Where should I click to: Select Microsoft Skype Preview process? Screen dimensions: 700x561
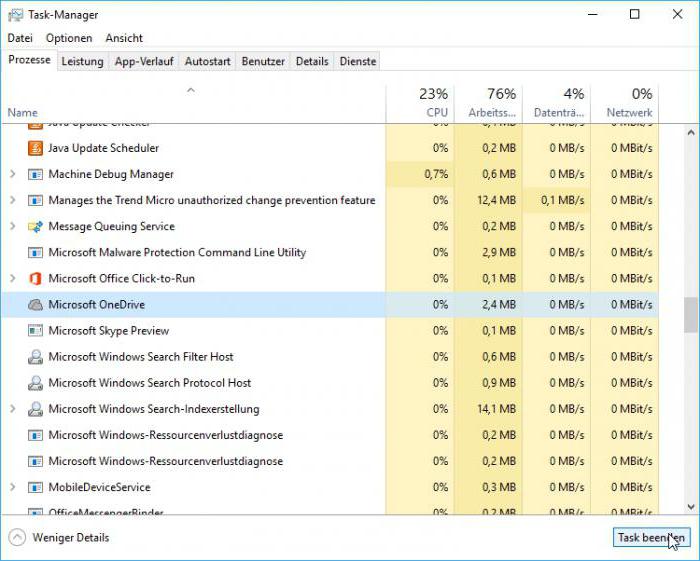(330, 331)
